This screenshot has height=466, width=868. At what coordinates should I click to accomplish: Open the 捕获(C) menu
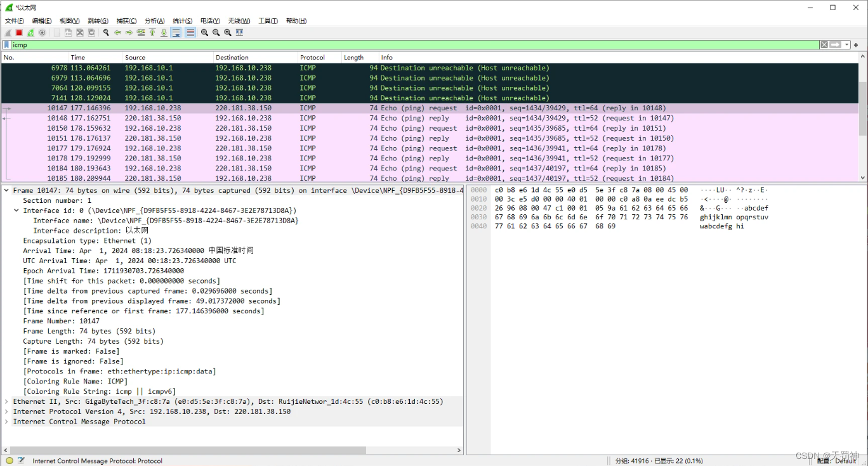click(127, 21)
